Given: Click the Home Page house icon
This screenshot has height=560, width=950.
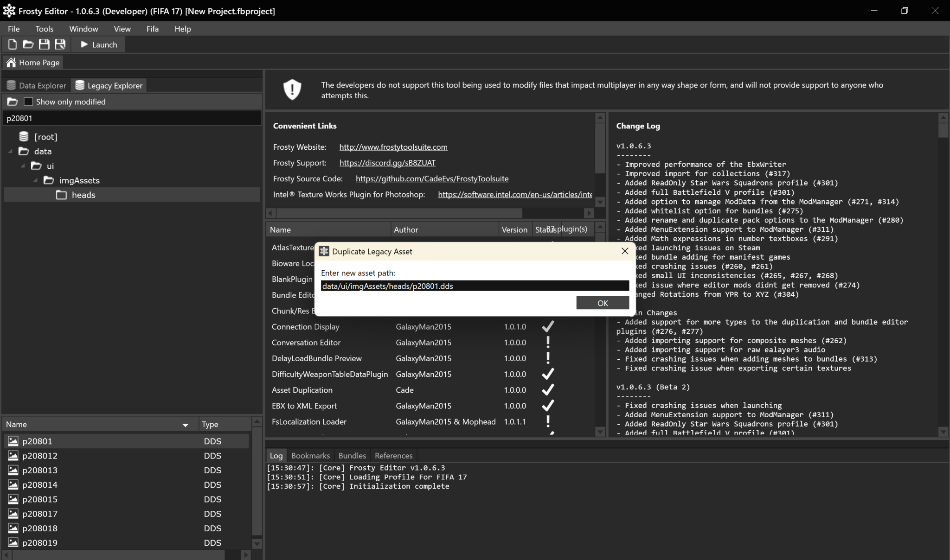Looking at the screenshot, I should 11,63.
